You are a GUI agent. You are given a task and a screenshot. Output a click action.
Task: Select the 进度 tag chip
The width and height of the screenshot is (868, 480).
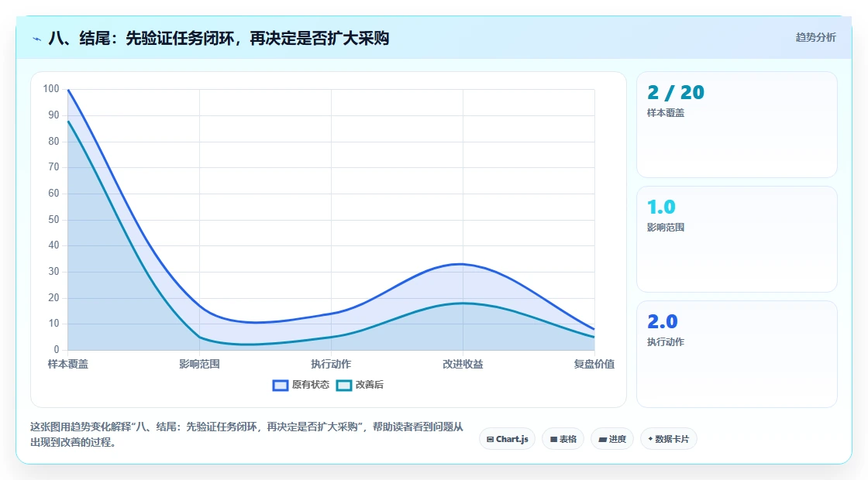(x=612, y=439)
